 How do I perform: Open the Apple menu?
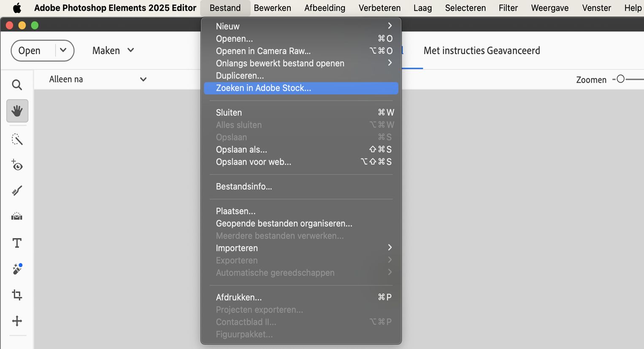[17, 8]
